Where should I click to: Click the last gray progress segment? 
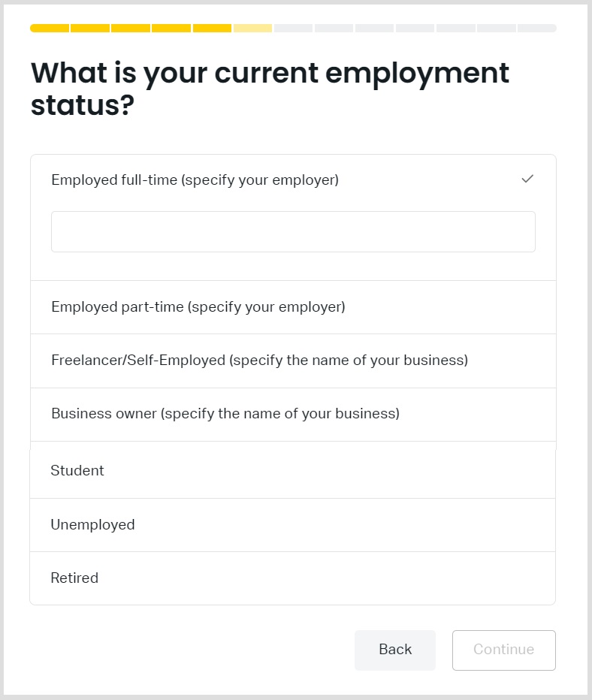click(536, 29)
